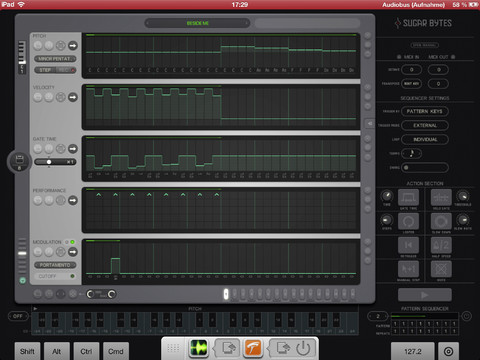This screenshot has width=480, height=360.
Task: Open the Pattern Keys trigger dropdown
Action: click(x=425, y=111)
